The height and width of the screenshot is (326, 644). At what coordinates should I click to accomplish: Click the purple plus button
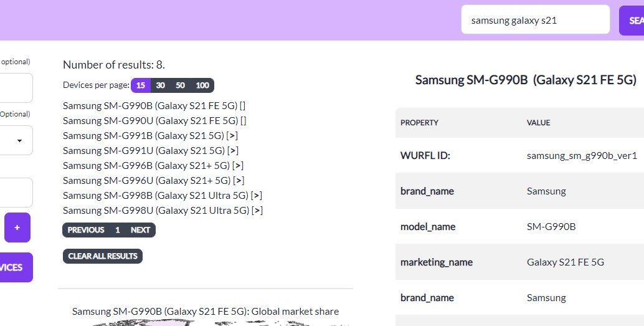[17, 228]
